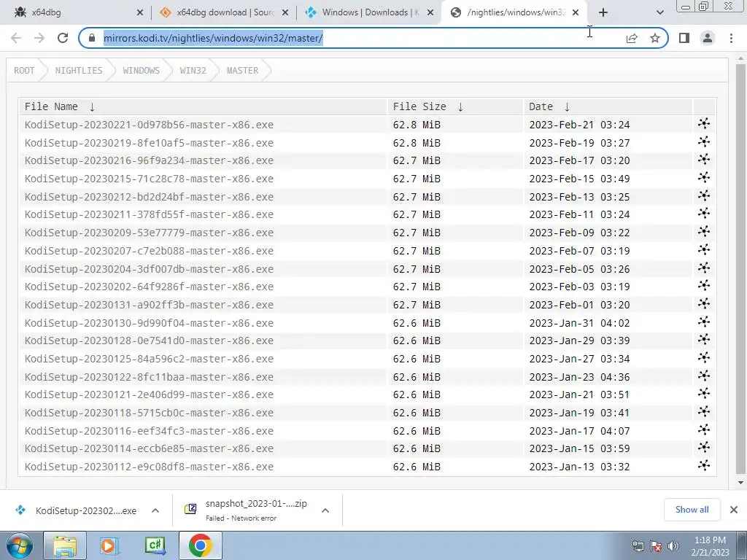The height and width of the screenshot is (560, 747).
Task: Click mirror icon for 20230216 build
Action: coord(704,160)
